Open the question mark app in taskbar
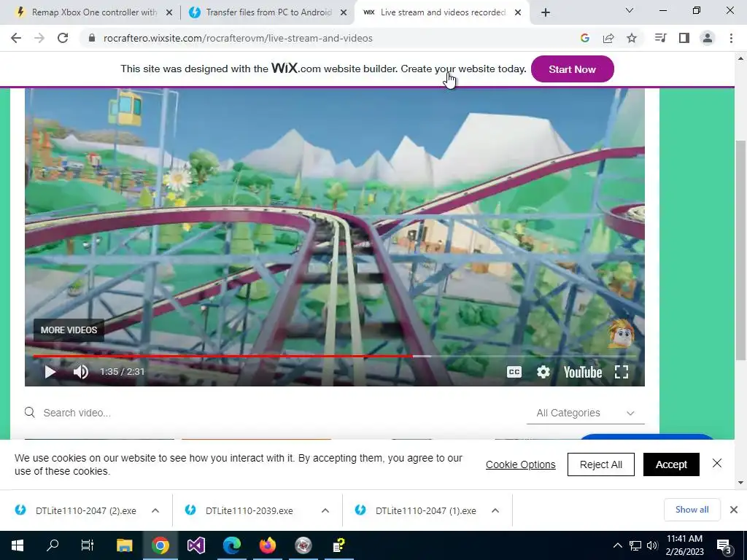 tap(338, 545)
